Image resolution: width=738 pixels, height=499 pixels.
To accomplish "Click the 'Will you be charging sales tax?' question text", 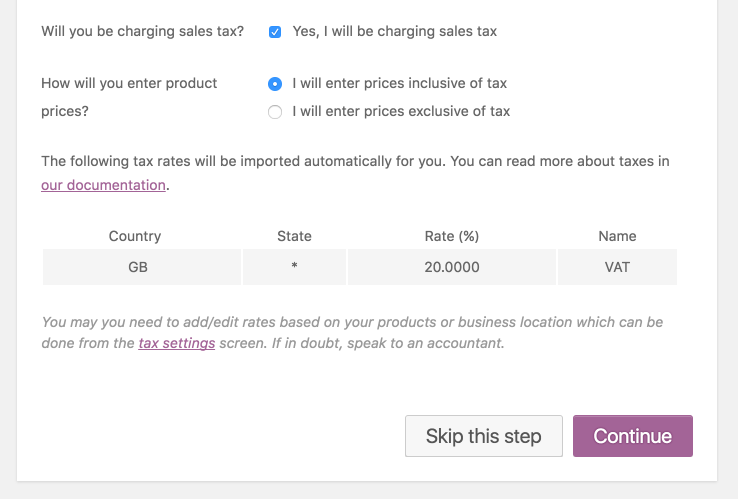I will click(142, 31).
